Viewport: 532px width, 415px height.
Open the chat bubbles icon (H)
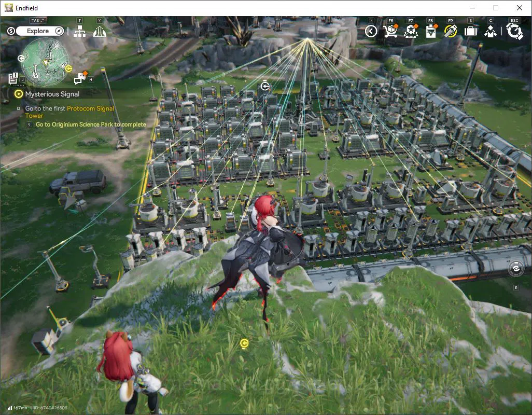(80, 78)
